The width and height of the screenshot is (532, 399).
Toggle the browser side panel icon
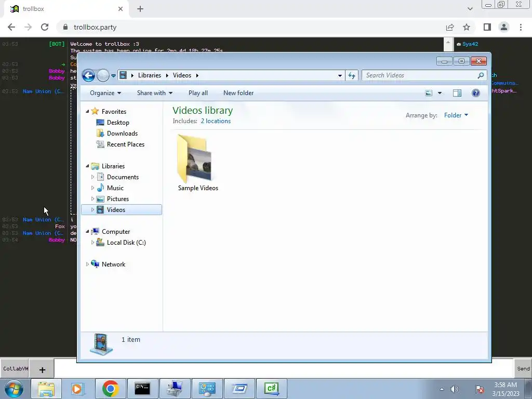487,27
